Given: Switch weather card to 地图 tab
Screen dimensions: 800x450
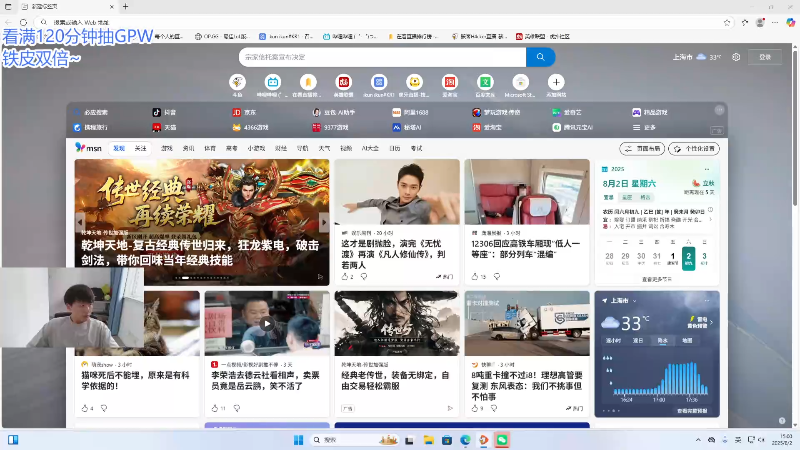Looking at the screenshot, I should click(687, 340).
